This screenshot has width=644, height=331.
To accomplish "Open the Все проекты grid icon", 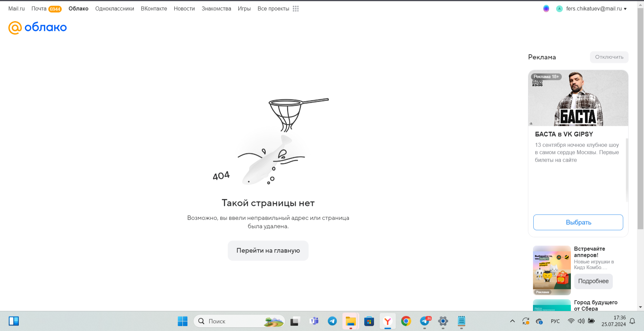I will [x=296, y=9].
